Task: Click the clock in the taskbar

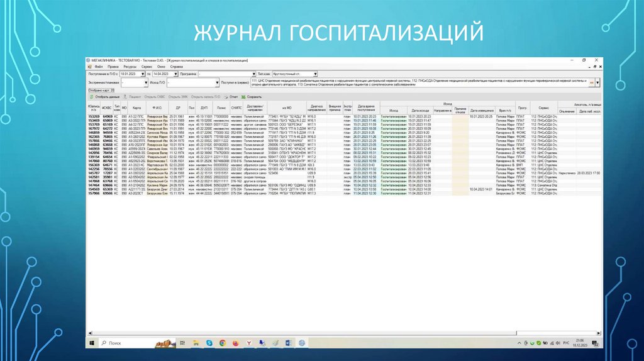Action: tap(579, 343)
